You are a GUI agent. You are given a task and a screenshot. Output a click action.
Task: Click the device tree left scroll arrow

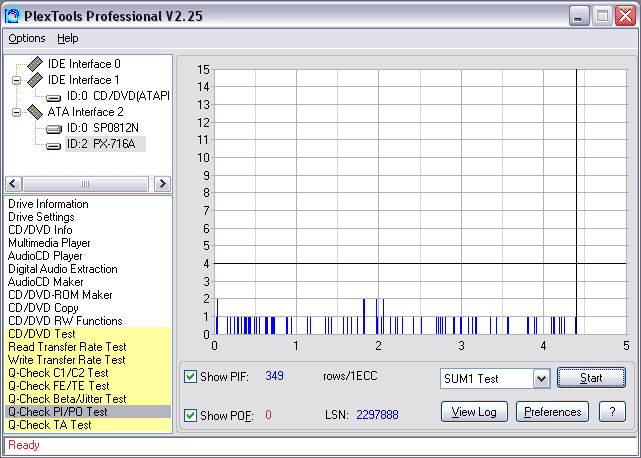tap(13, 184)
